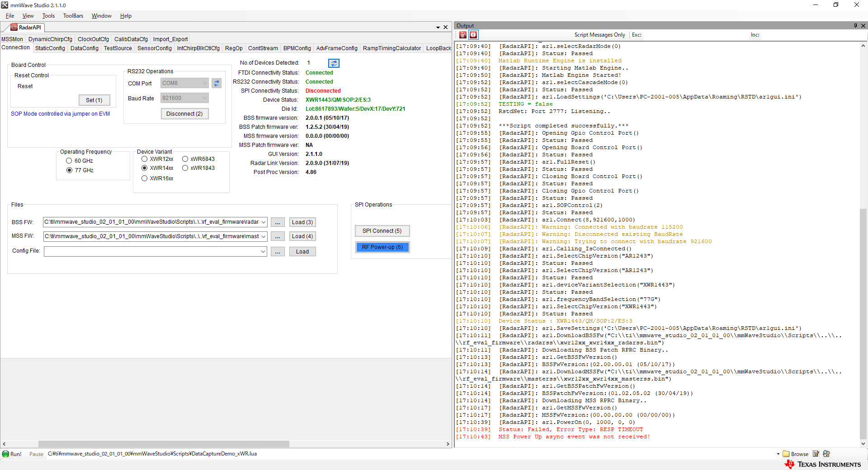Viewport: 868px width, 470px height.
Task: Open the RampTimingCalculator tab
Action: pyautogui.click(x=392, y=48)
